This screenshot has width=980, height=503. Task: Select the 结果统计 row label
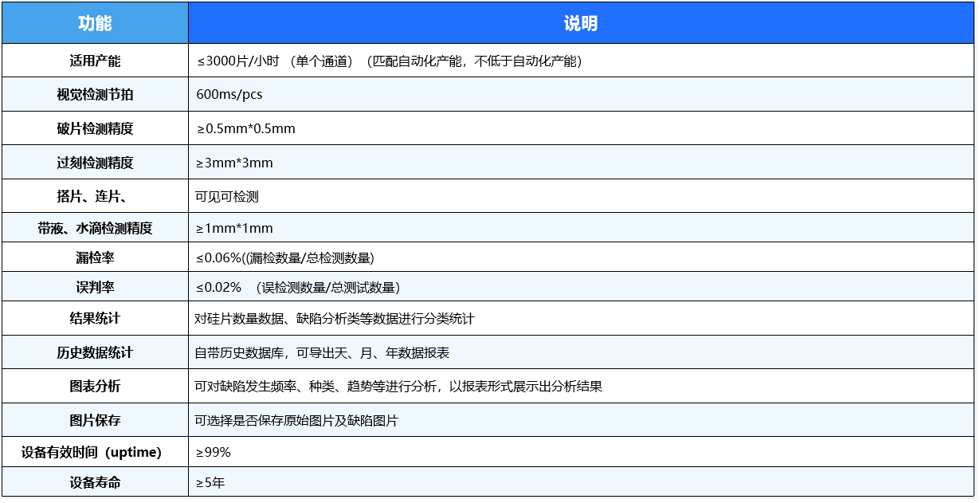pyautogui.click(x=95, y=318)
